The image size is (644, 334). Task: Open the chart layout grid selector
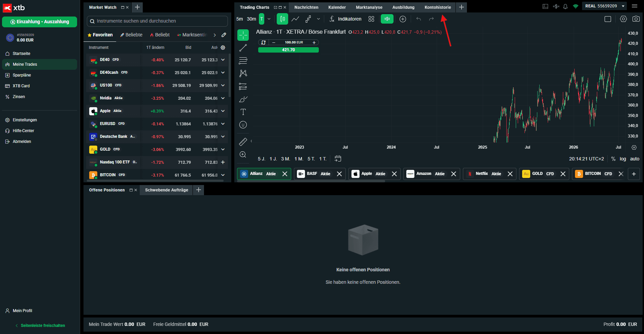371,19
